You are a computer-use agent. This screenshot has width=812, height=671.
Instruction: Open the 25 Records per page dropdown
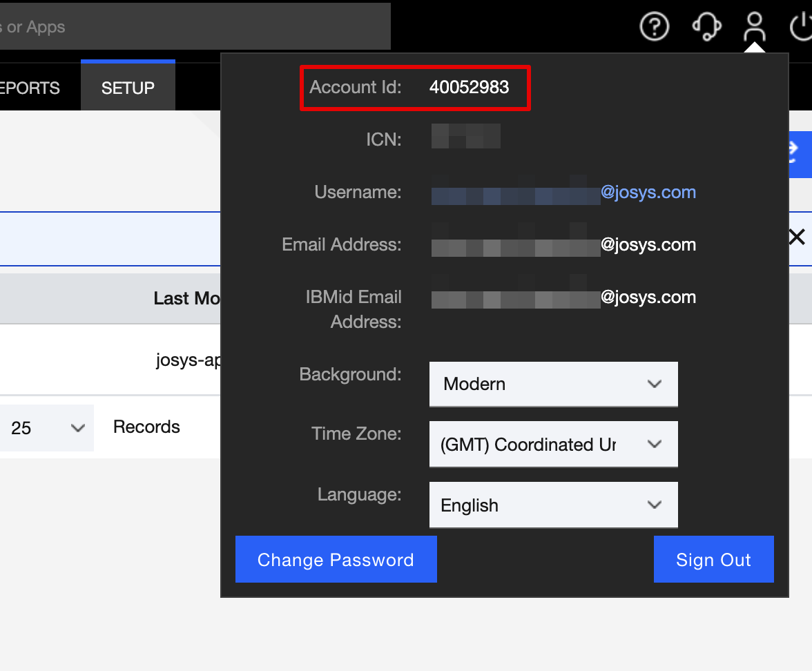(46, 428)
